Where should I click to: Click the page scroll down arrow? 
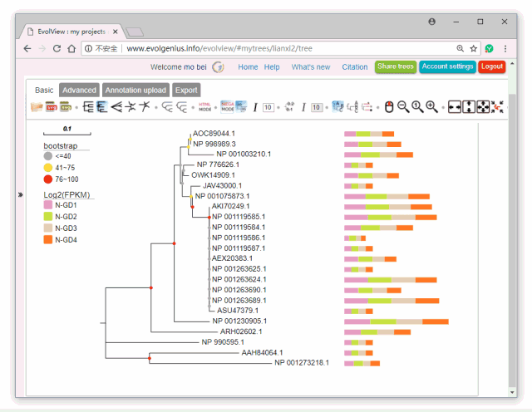(512, 392)
